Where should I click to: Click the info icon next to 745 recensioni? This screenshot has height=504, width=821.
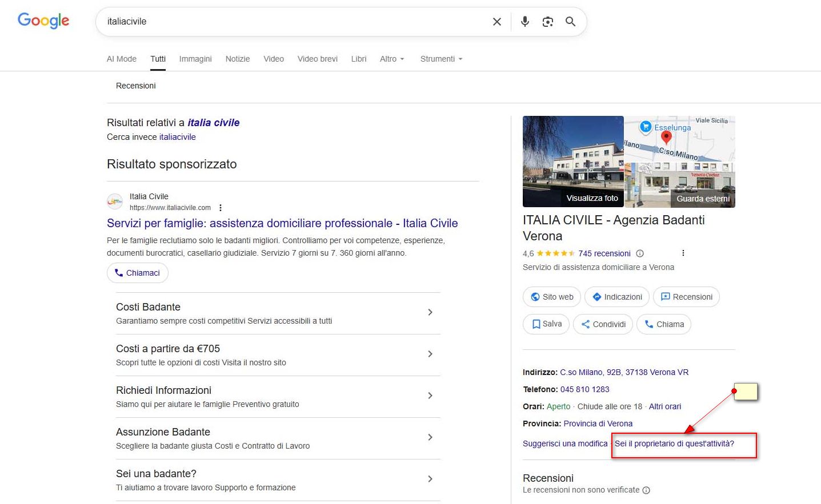(640, 253)
